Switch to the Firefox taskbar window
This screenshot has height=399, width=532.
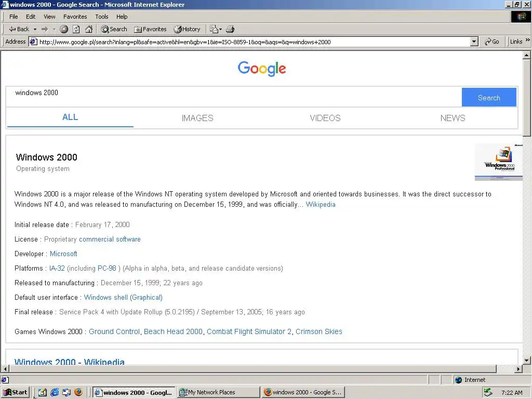pos(303,393)
